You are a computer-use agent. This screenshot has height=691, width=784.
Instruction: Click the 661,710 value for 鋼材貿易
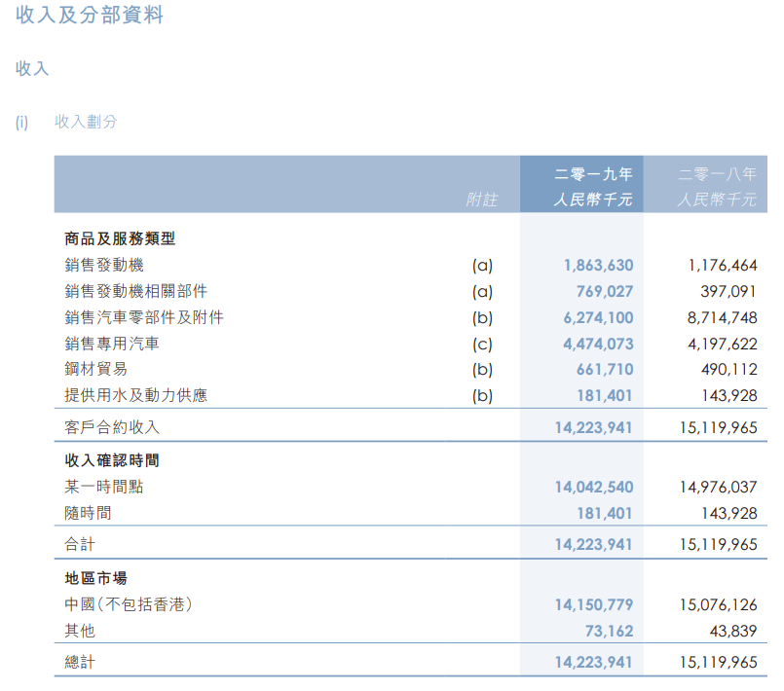point(604,370)
